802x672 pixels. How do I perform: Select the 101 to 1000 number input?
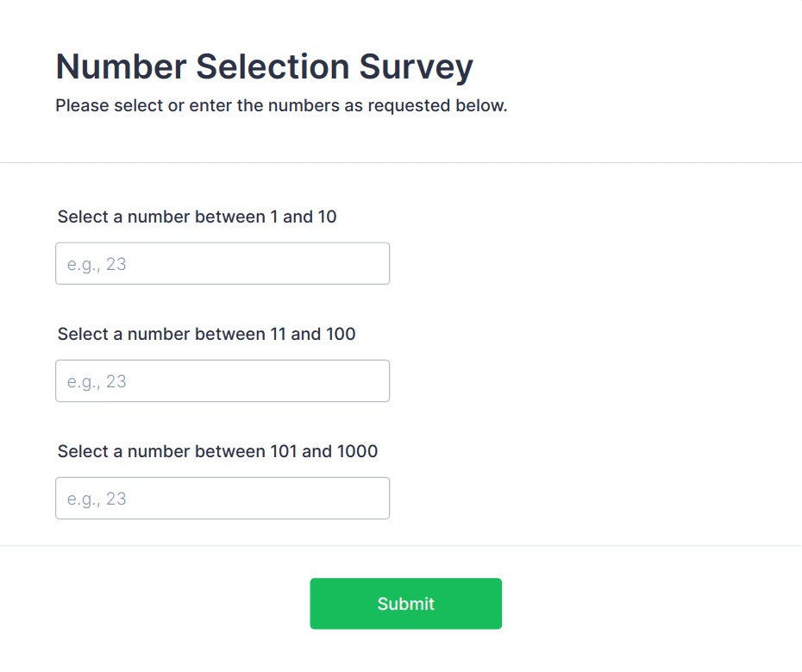coord(222,498)
